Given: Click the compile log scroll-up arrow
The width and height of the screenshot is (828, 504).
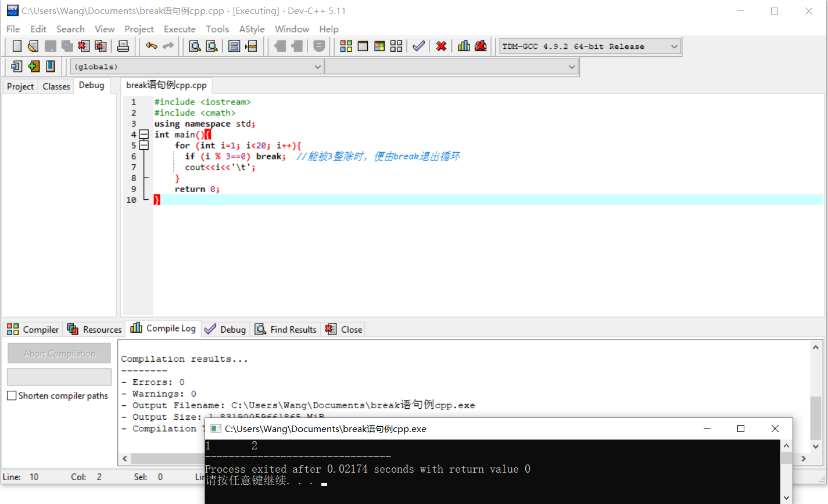Looking at the screenshot, I should click(x=816, y=347).
